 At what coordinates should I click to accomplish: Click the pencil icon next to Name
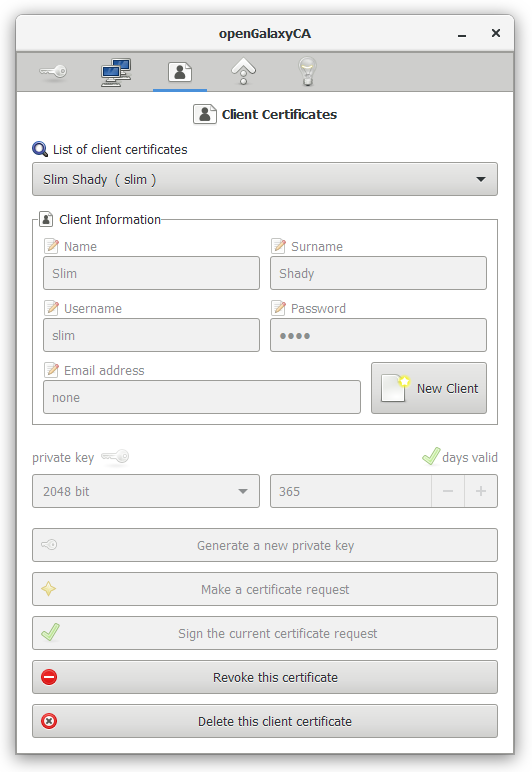point(52,246)
